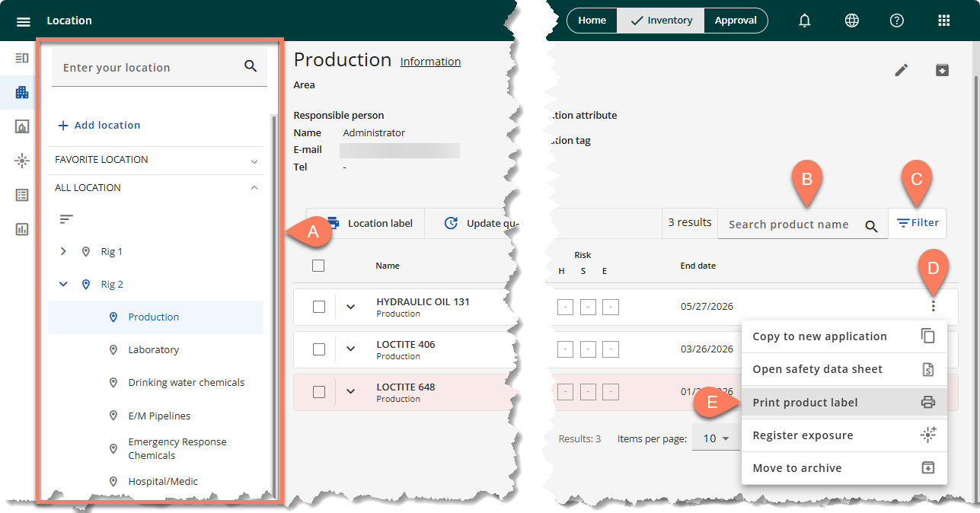Tick the Loctite 406 row checkbox
This screenshot has height=513, width=980.
(x=319, y=349)
